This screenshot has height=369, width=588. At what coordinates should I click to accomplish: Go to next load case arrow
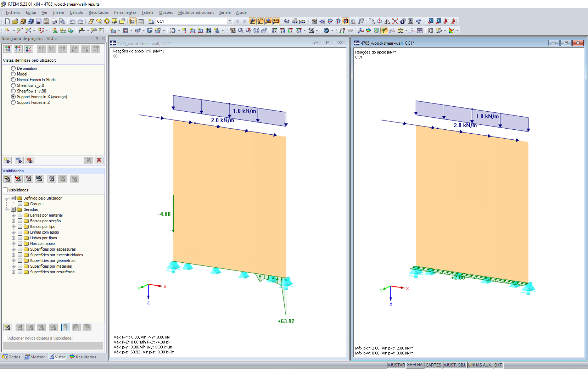pos(245,21)
